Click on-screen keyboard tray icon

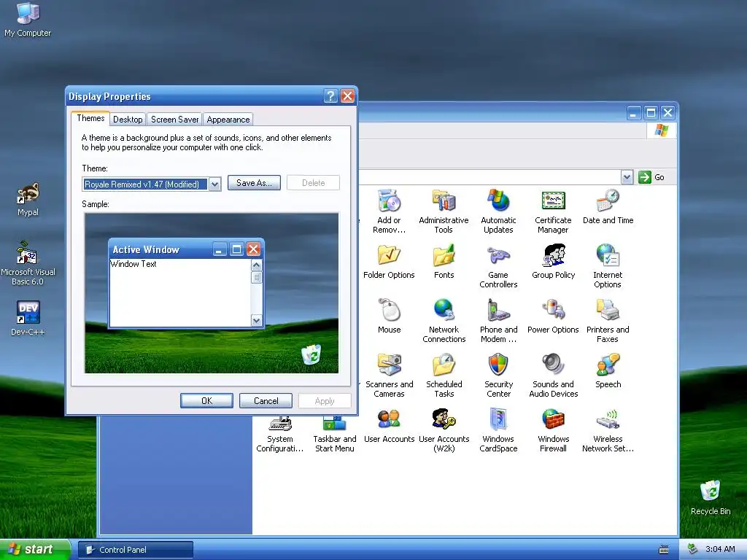pyautogui.click(x=664, y=550)
